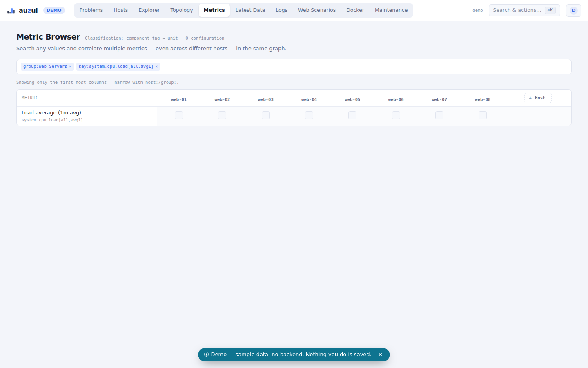Viewport: 588px width, 368px height.
Task: Click the web-06 column header
Action: click(x=396, y=99)
